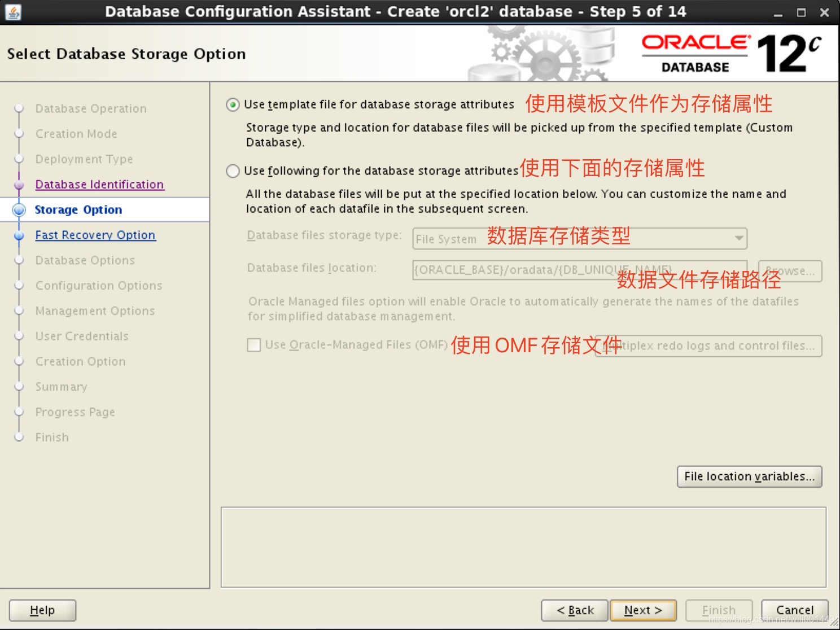Click Creation Option step label
Image resolution: width=840 pixels, height=630 pixels.
pos(81,361)
